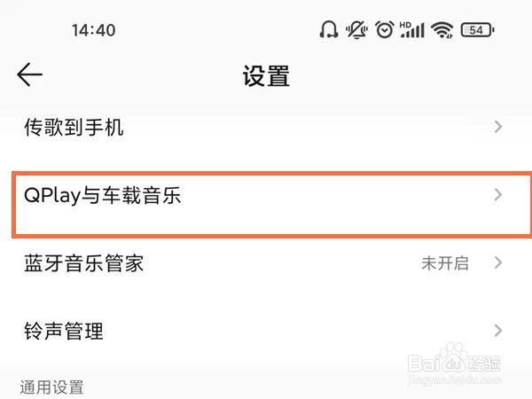Go to 铃声管理 settings
532x399 pixels.
63,332
